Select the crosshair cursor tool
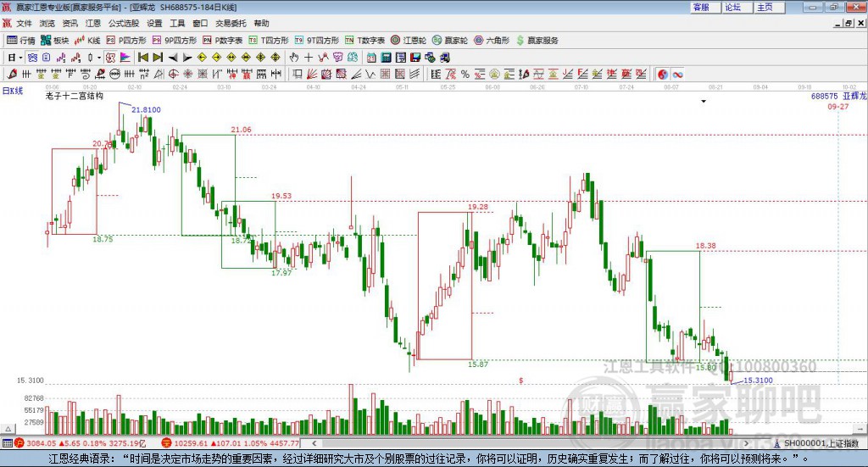 tap(309, 58)
